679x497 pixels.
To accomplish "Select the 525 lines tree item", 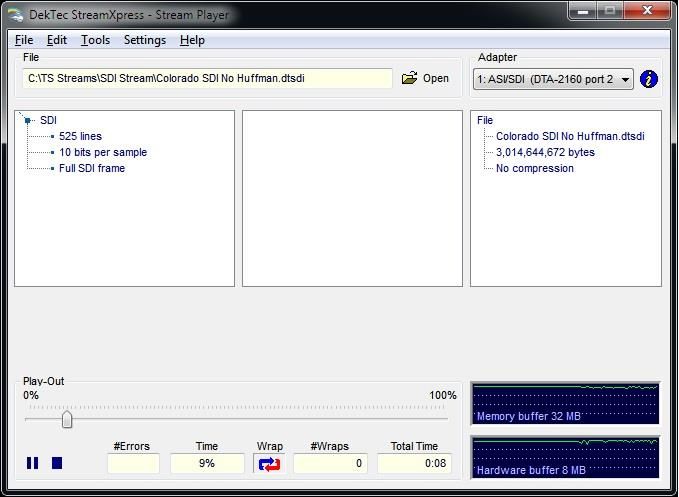I will coord(81,136).
